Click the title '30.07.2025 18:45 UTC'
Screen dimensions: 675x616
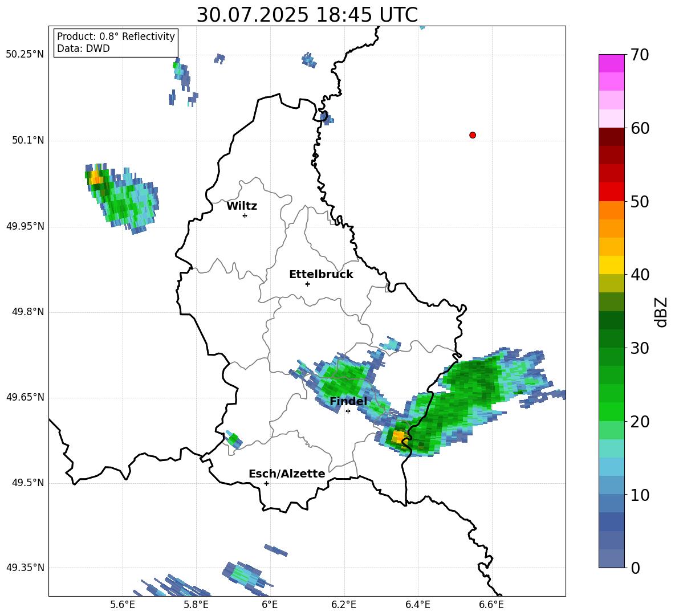coord(307,15)
